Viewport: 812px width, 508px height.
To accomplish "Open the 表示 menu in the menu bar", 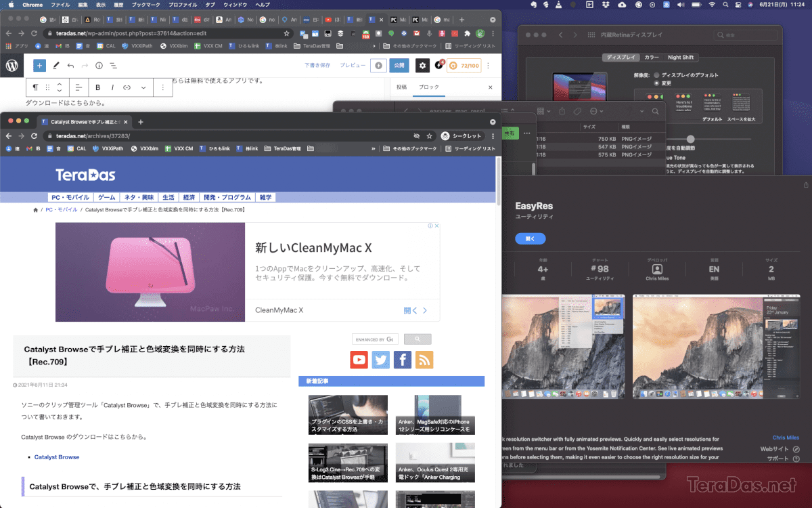I will click(100, 5).
